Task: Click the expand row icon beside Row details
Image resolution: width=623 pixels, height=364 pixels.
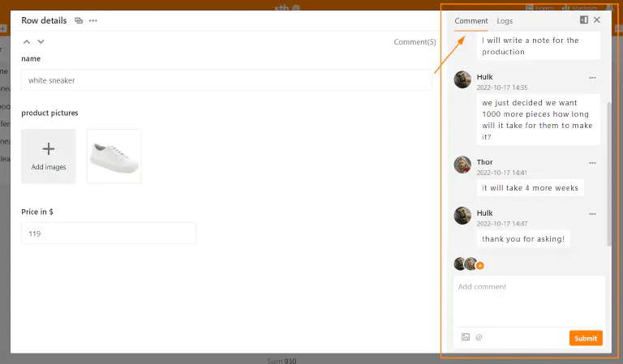Action: 79,20
